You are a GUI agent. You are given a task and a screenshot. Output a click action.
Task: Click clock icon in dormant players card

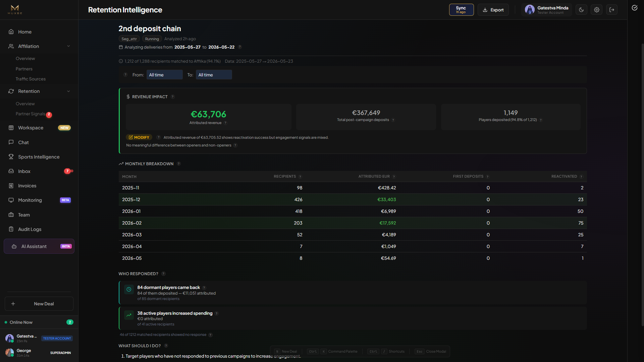[x=129, y=289]
